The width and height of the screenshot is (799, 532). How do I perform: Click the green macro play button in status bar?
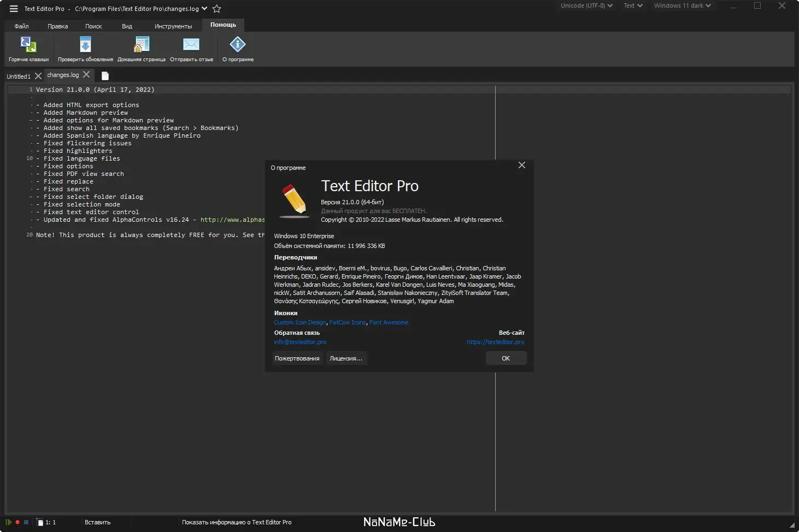pyautogui.click(x=9, y=522)
